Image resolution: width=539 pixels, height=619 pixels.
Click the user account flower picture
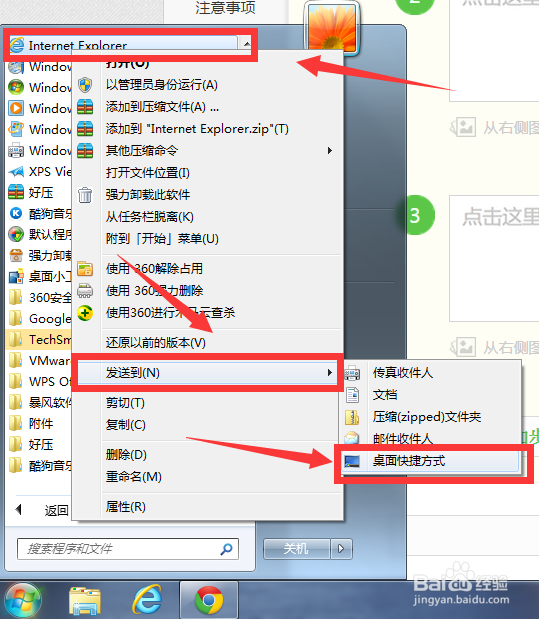[x=332, y=27]
